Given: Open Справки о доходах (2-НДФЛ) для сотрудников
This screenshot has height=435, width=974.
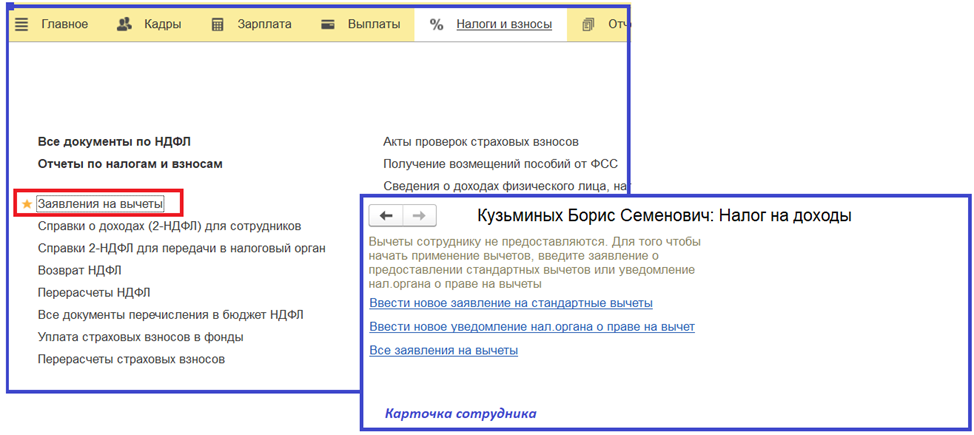Looking at the screenshot, I should click(170, 226).
